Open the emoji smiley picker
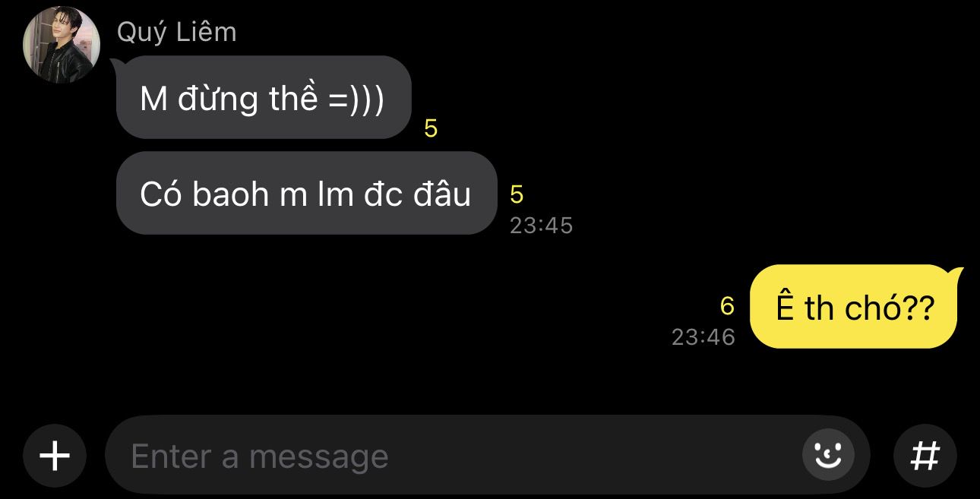The height and width of the screenshot is (499, 980). 828,455
